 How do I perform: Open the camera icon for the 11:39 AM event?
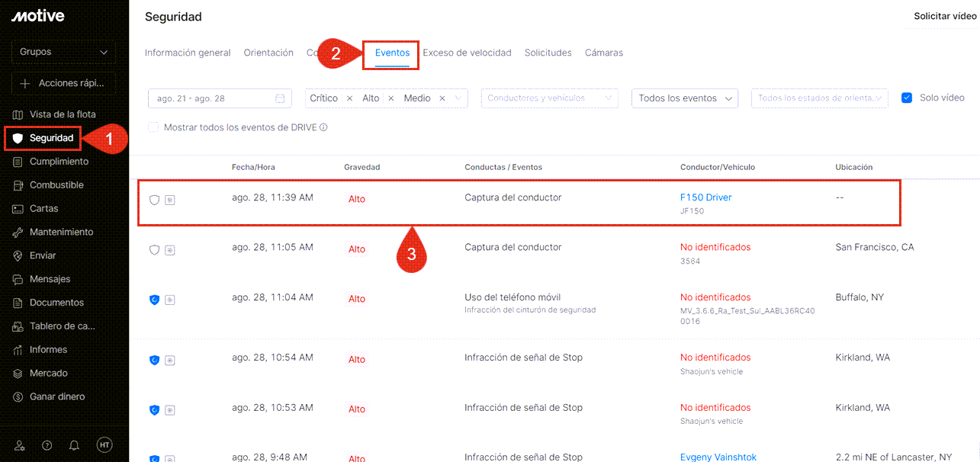[169, 199]
